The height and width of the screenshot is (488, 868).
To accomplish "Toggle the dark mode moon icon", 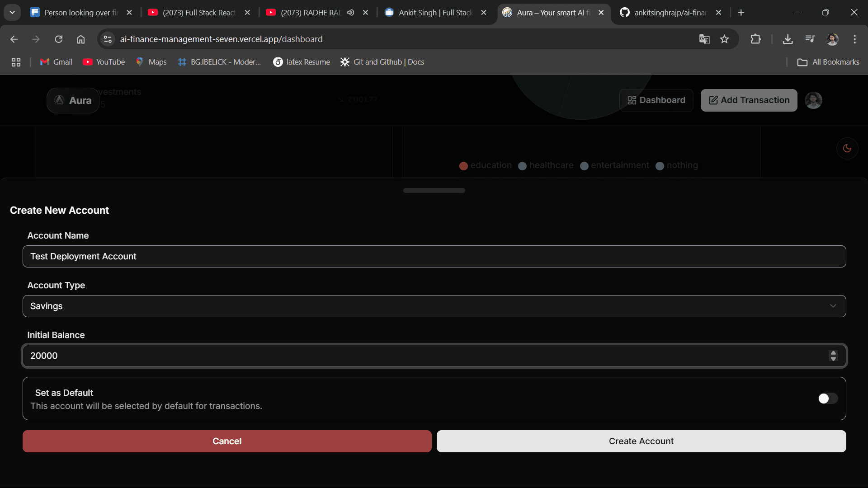I will point(847,148).
